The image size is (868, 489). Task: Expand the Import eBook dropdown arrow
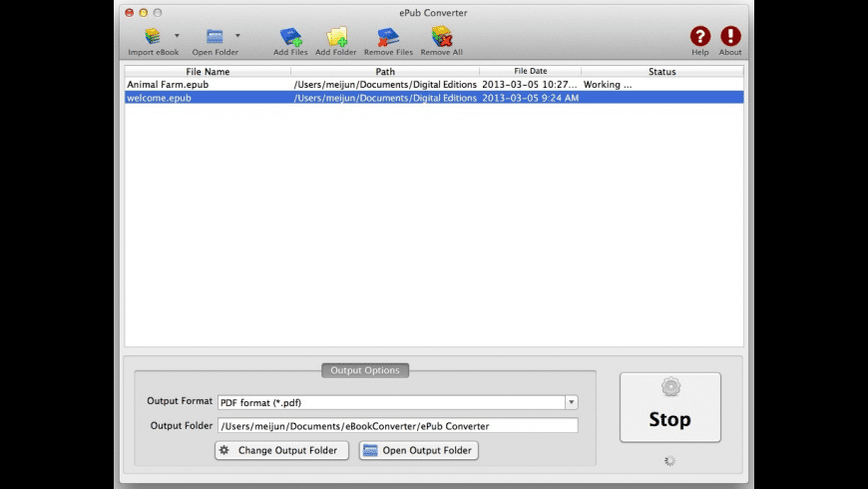178,36
